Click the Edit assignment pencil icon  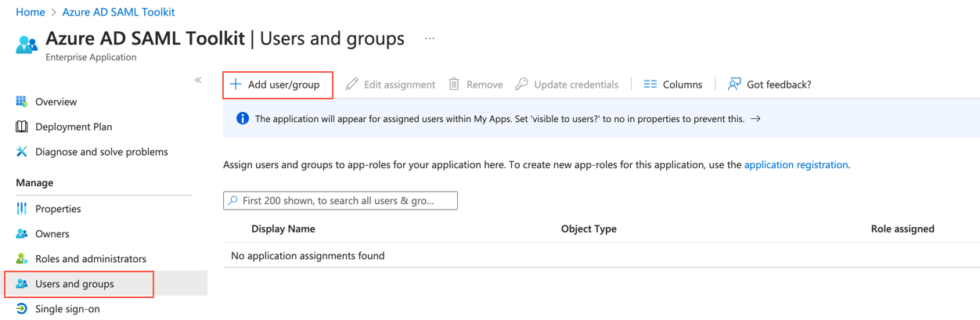pos(352,84)
